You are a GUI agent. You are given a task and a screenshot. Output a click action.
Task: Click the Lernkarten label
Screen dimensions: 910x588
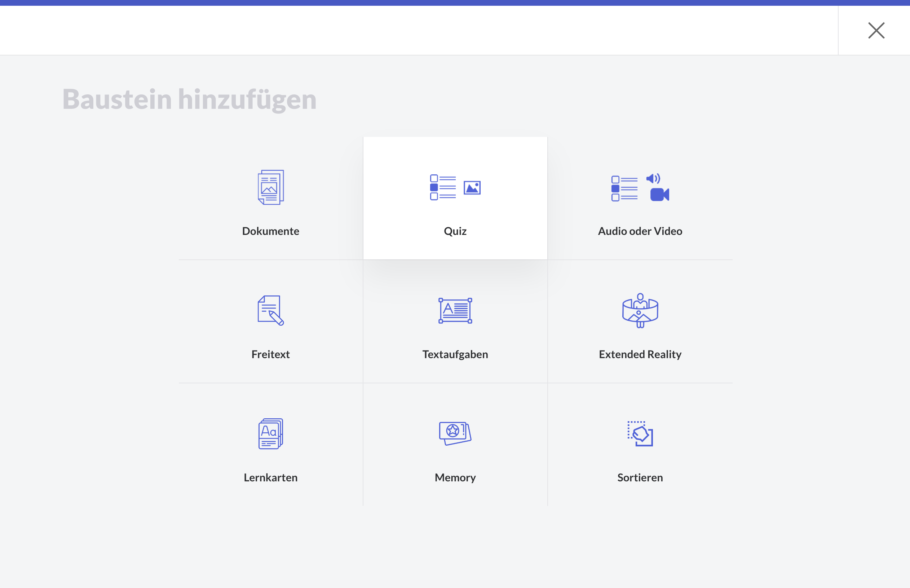pos(270,478)
